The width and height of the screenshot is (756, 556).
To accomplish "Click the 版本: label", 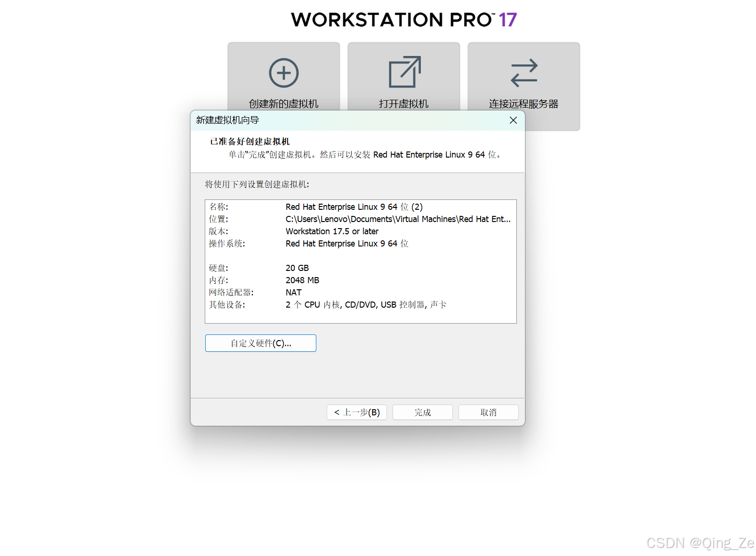I will (x=218, y=231).
